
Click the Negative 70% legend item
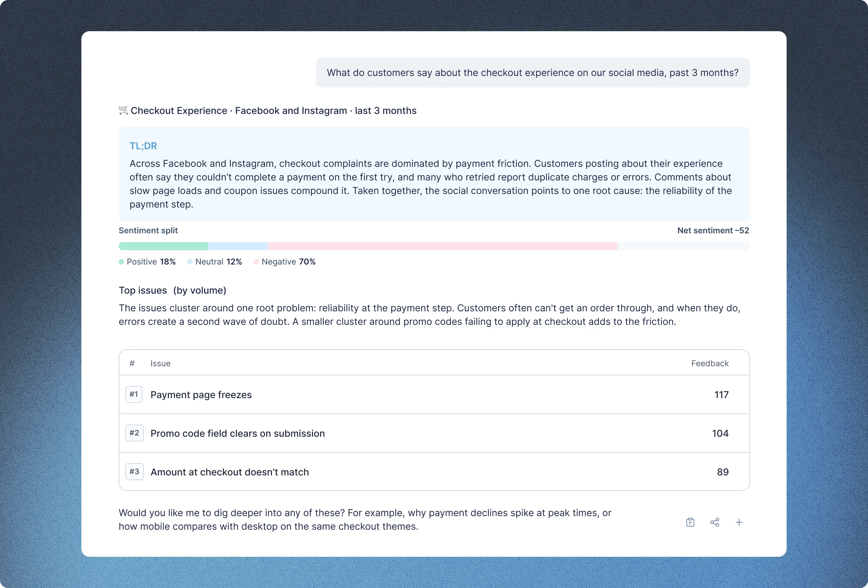coord(284,262)
